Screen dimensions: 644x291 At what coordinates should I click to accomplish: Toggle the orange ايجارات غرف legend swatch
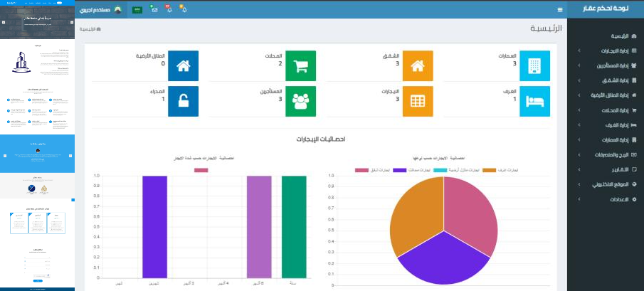point(489,170)
